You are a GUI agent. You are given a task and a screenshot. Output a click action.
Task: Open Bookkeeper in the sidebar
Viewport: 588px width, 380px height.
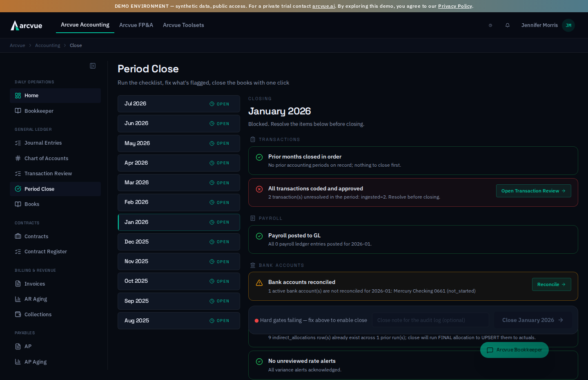pyautogui.click(x=55, y=111)
